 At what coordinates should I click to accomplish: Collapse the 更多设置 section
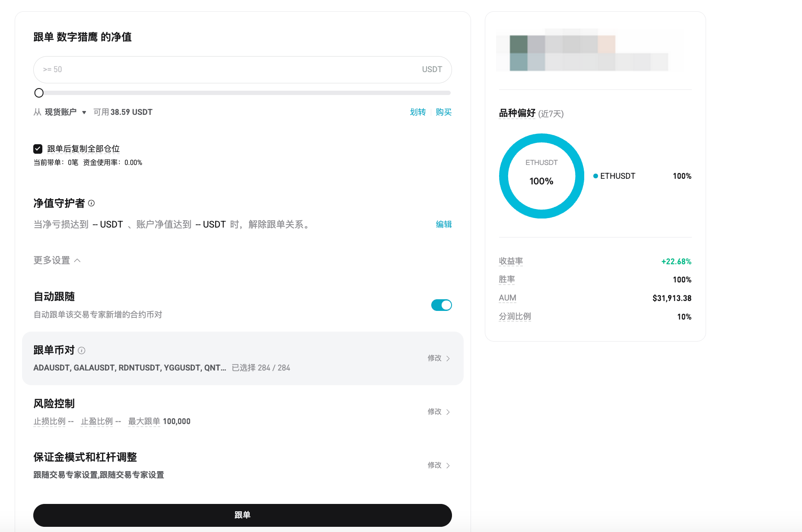pos(57,260)
